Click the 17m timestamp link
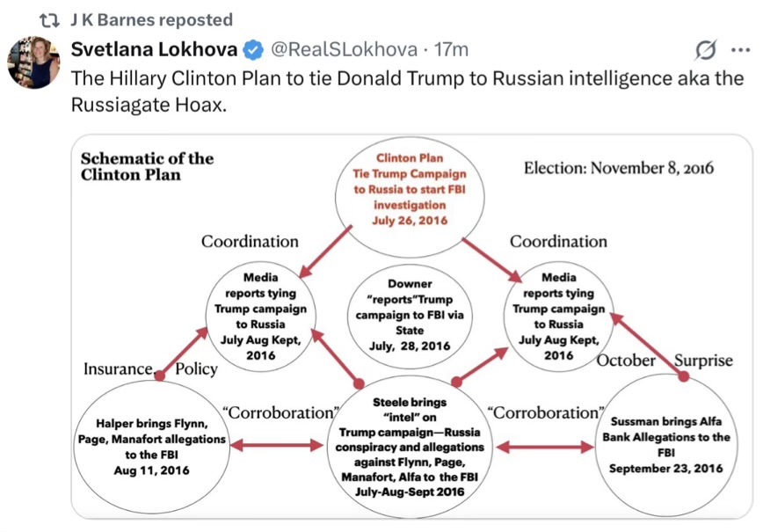 pos(453,48)
